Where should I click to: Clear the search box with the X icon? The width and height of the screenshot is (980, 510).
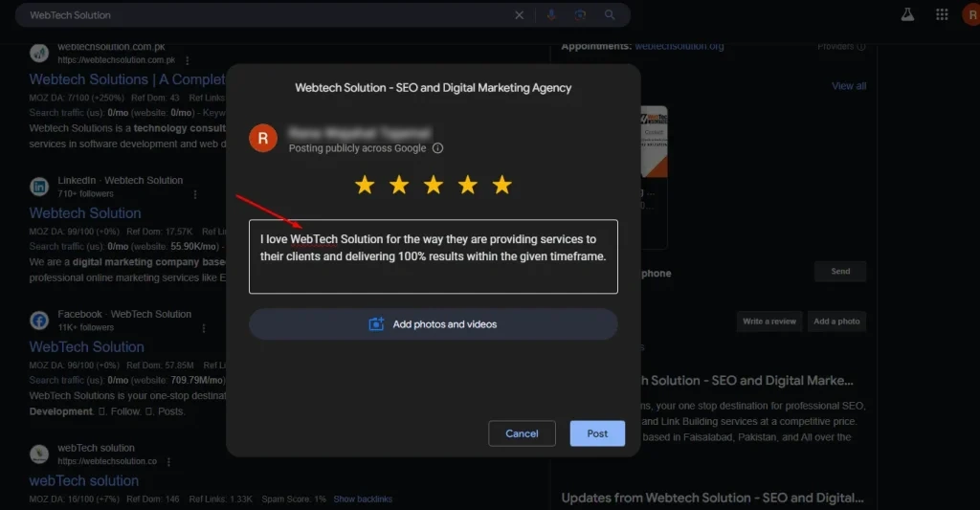point(519,15)
